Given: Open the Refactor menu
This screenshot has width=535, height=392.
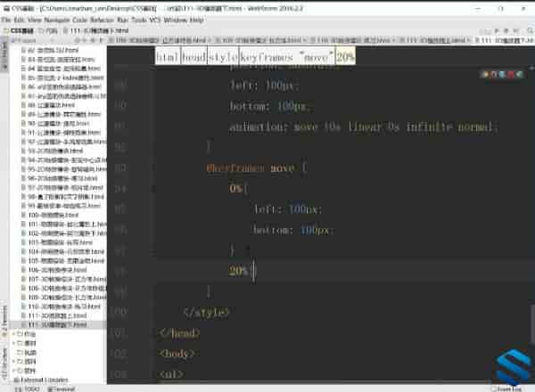Looking at the screenshot, I should (x=102, y=20).
